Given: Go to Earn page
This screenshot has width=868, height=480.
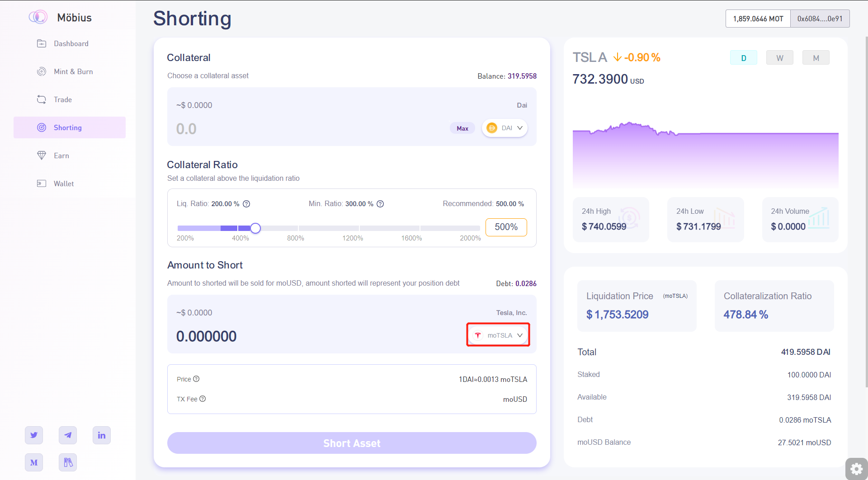Looking at the screenshot, I should [70, 155].
